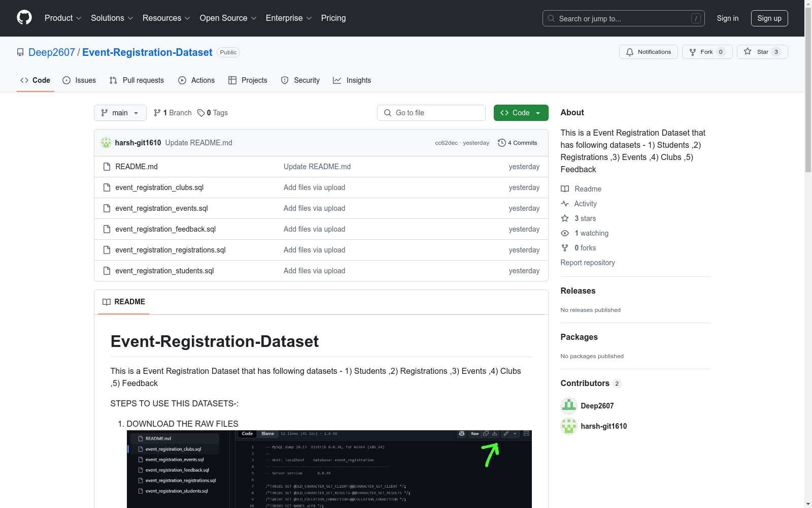Click the Notifications bell button
This screenshot has height=508, width=812.
coord(649,52)
